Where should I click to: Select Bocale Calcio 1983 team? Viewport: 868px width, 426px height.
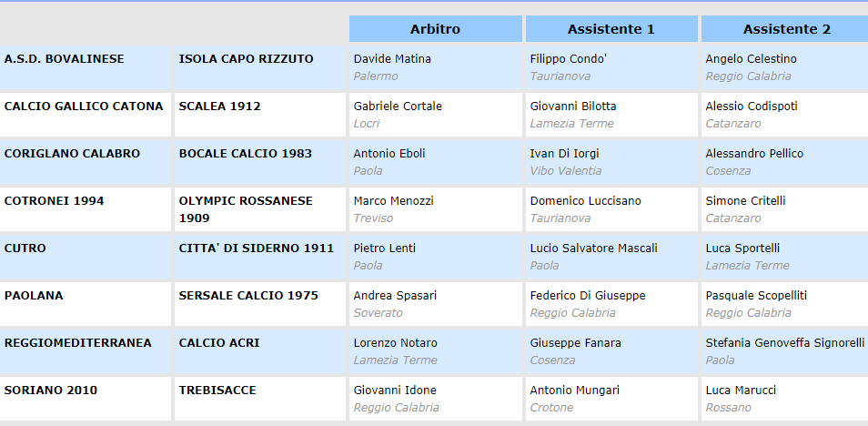coord(239,154)
